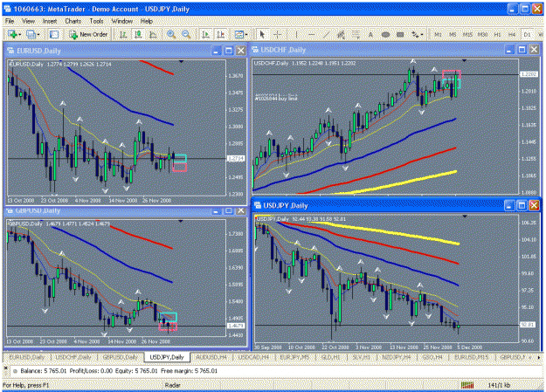Toggle the Market Watch window icon
Viewport: 546px width, 392px height.
point(54,34)
